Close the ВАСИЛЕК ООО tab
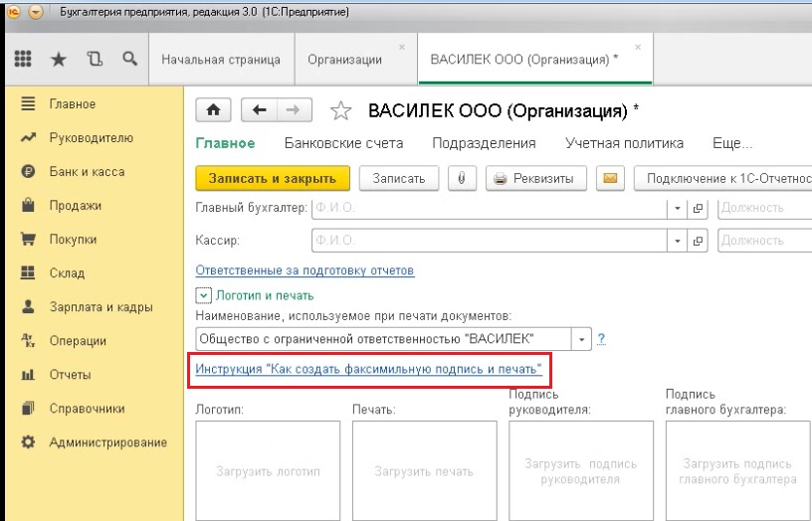 click(x=638, y=47)
